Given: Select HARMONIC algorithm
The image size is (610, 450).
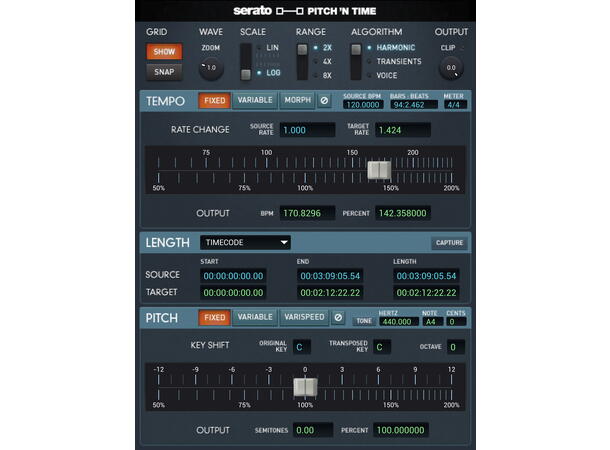Looking at the screenshot, I should click(395, 48).
